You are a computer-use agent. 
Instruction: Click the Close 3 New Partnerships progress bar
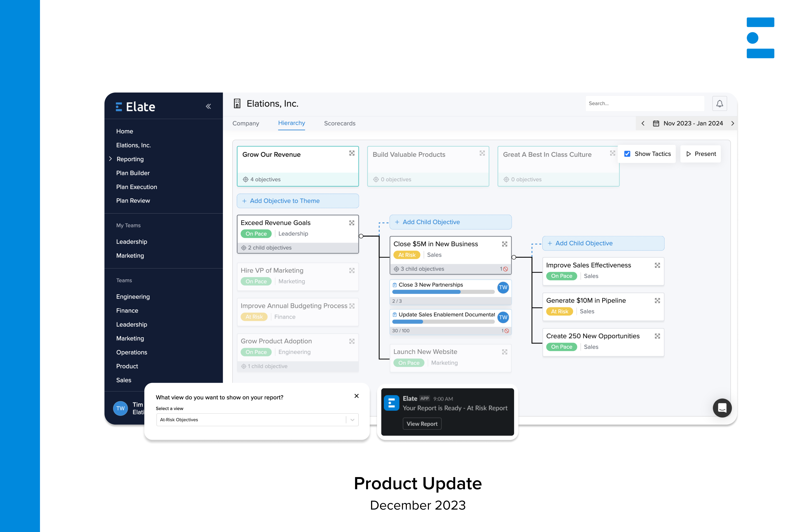tap(443, 292)
